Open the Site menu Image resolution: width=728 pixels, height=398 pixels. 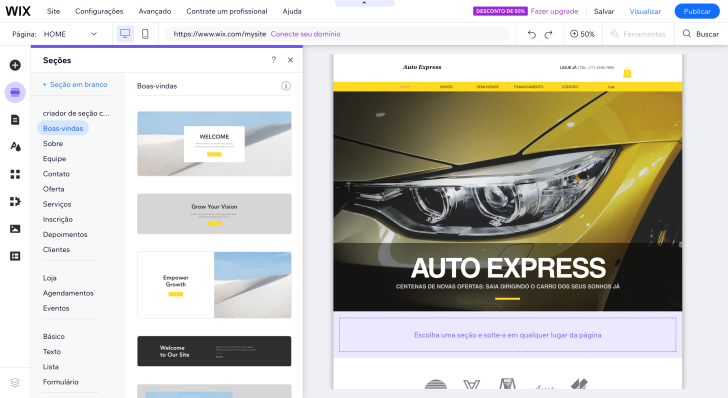[x=53, y=11]
